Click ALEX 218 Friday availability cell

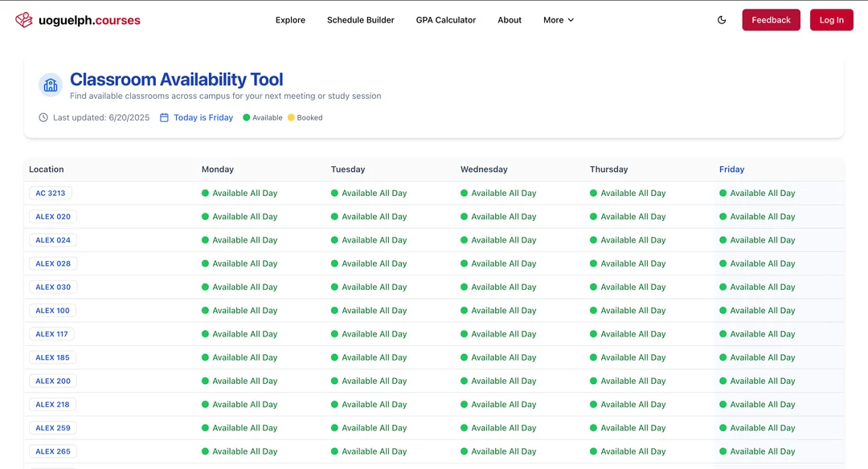[x=757, y=404]
